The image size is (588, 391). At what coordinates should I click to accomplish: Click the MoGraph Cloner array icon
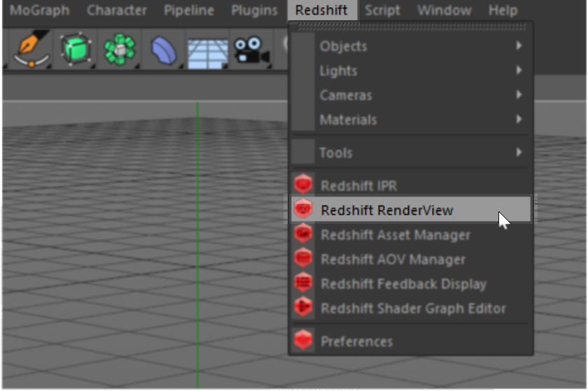click(119, 50)
